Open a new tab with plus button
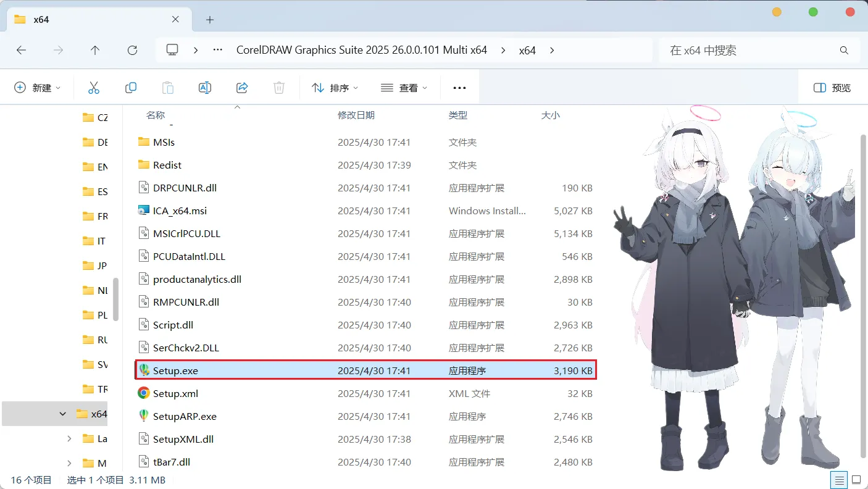868x489 pixels. click(x=210, y=20)
